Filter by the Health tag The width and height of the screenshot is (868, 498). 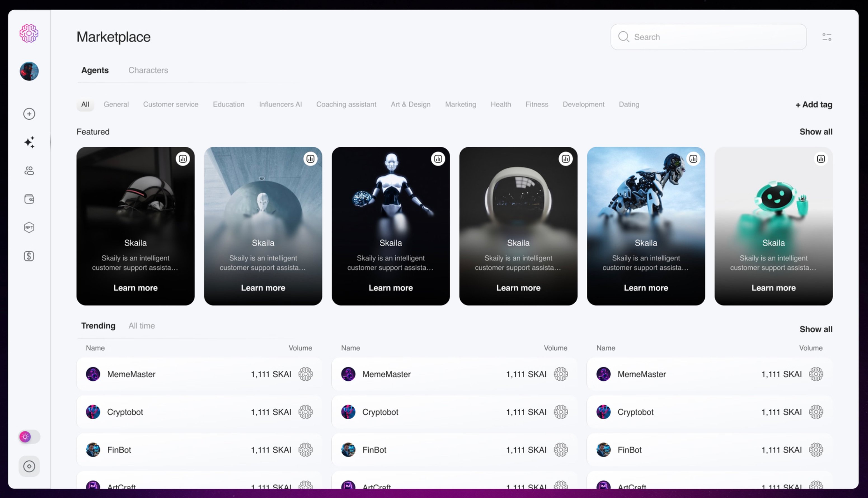[501, 104]
